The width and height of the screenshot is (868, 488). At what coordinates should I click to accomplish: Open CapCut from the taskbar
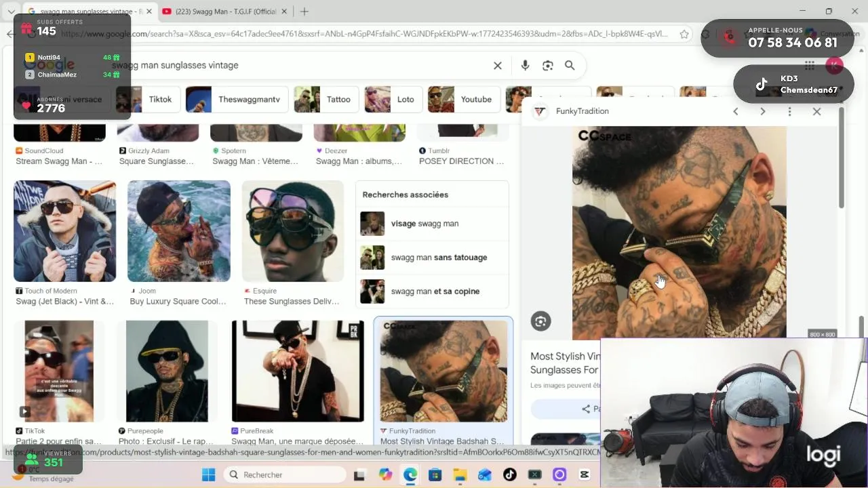[585, 474]
